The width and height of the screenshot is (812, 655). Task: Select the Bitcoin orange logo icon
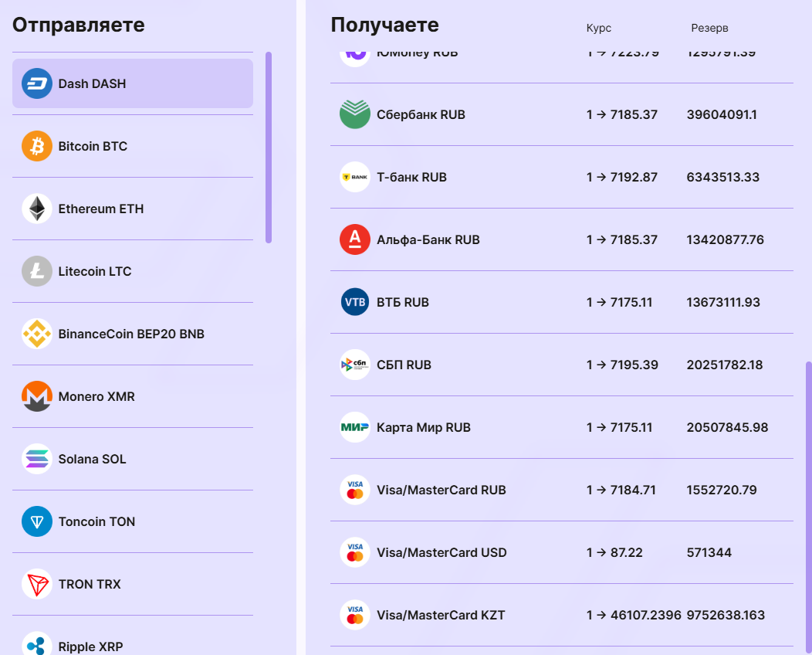[37, 146]
